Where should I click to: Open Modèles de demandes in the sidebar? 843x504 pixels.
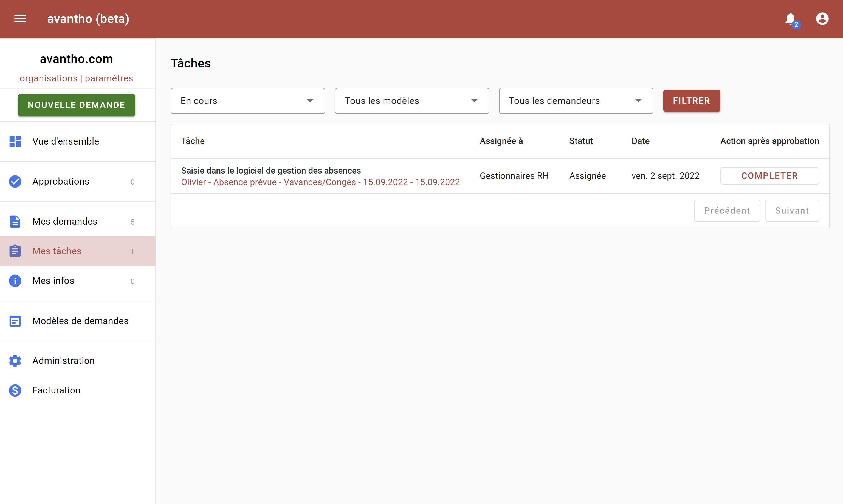coord(78,321)
